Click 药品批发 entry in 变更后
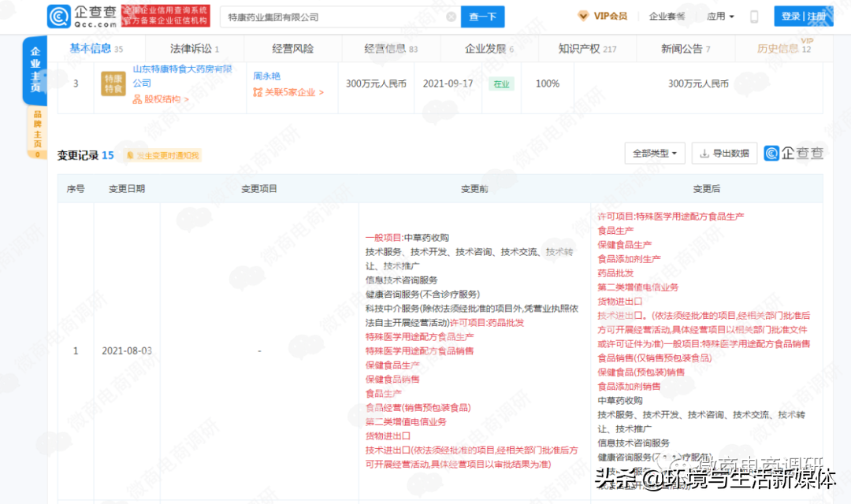This screenshot has height=504, width=851. 615,273
